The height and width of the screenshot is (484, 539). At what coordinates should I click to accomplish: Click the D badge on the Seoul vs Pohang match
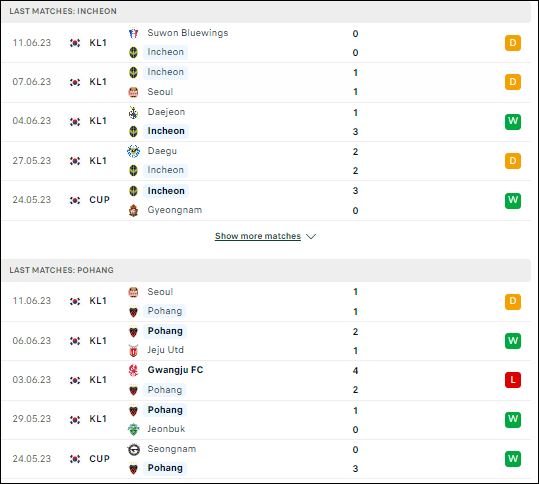click(513, 301)
